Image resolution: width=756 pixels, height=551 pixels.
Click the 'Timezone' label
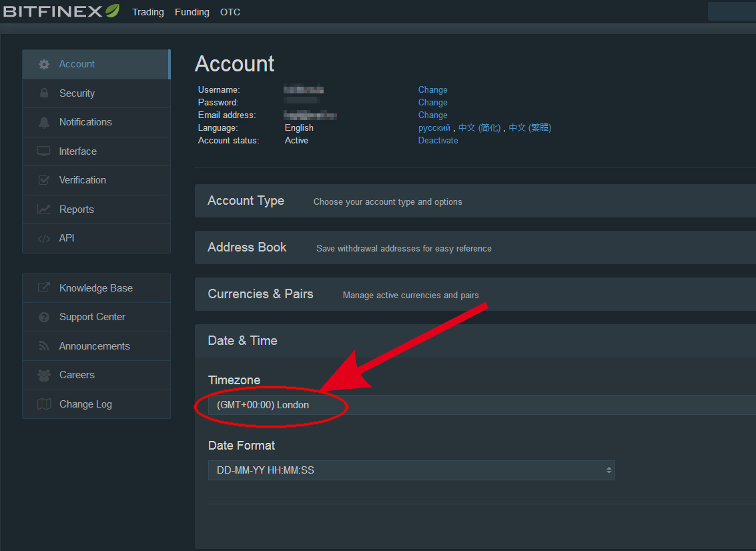point(234,380)
